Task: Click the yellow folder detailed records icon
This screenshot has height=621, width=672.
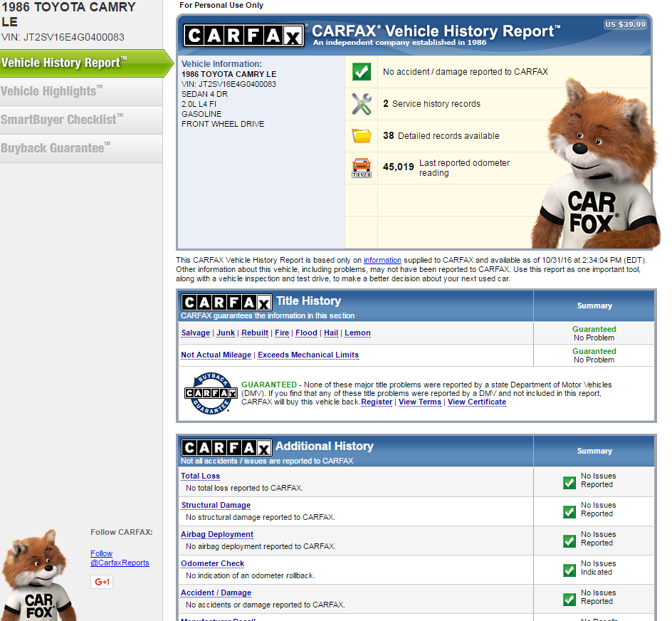Action: point(362,136)
